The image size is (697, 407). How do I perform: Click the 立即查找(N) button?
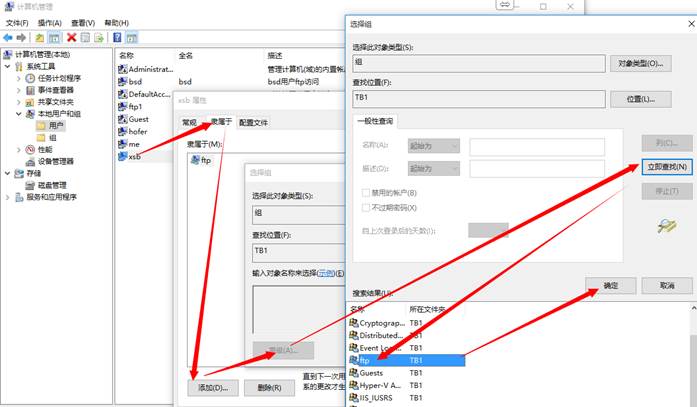(x=667, y=167)
